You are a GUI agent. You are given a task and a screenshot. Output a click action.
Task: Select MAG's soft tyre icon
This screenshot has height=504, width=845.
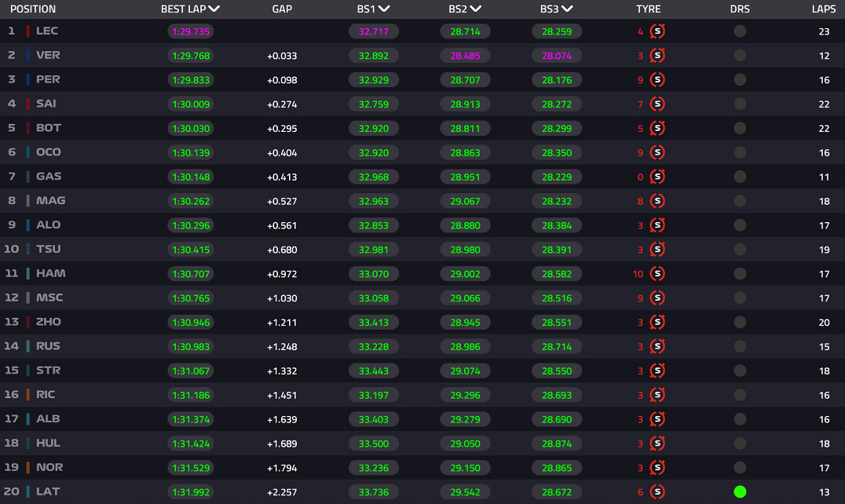point(658,201)
